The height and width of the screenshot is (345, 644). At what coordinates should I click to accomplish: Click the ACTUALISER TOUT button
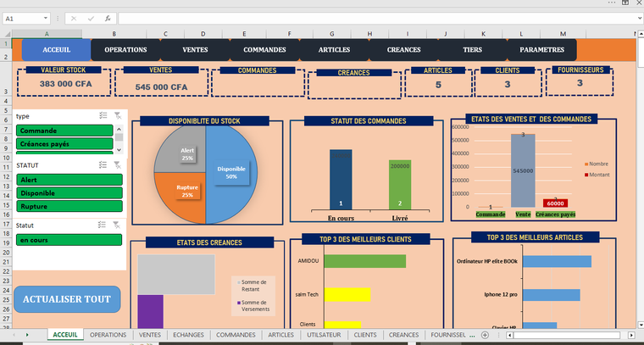click(x=67, y=299)
